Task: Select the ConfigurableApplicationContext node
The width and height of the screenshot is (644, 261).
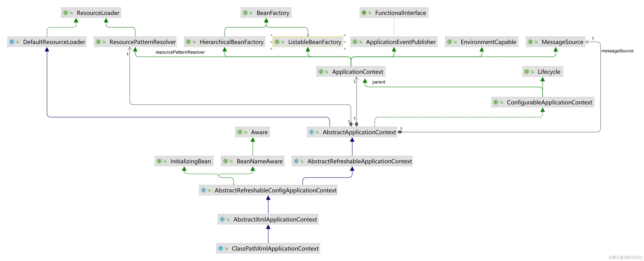Action: pos(549,102)
